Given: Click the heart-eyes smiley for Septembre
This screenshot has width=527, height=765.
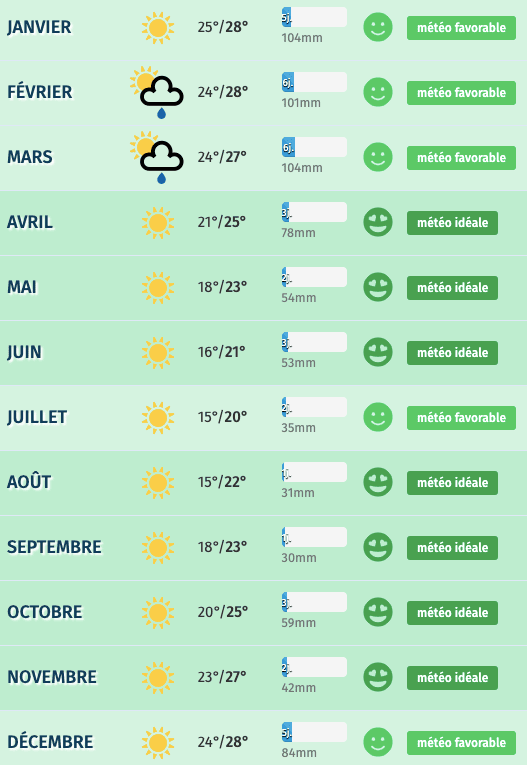Looking at the screenshot, I should pyautogui.click(x=378, y=547).
